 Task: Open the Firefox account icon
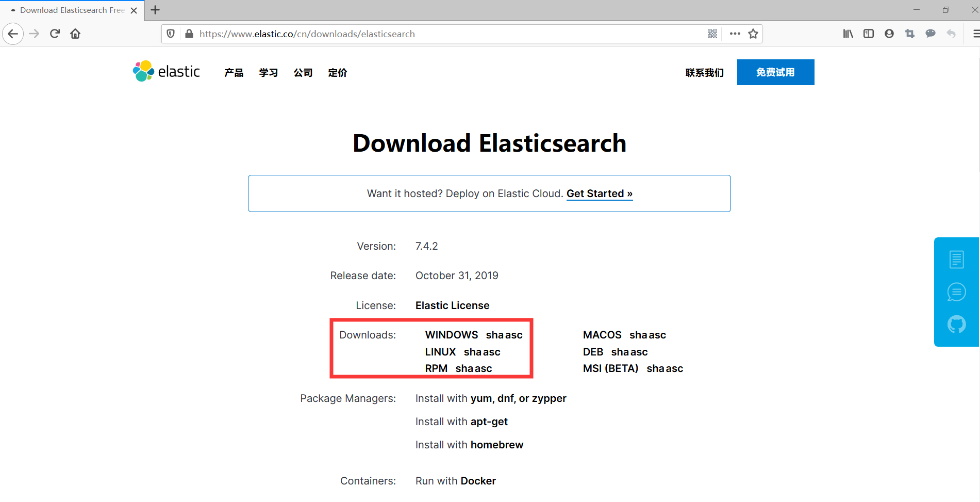tap(889, 34)
